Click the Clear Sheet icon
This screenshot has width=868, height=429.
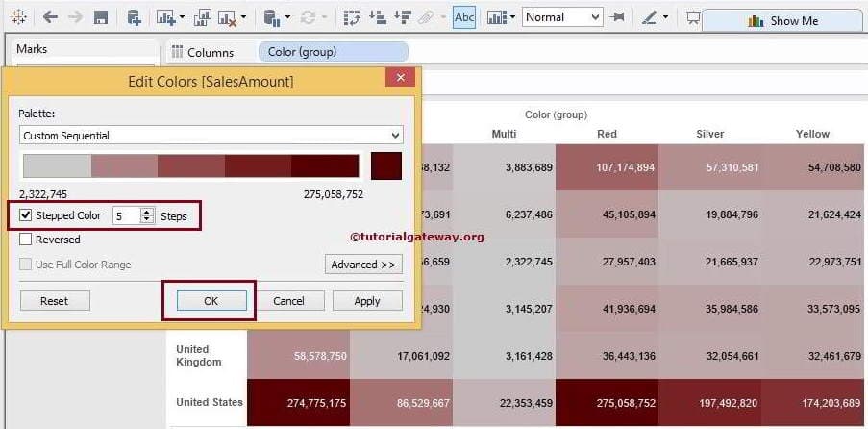pos(228,17)
